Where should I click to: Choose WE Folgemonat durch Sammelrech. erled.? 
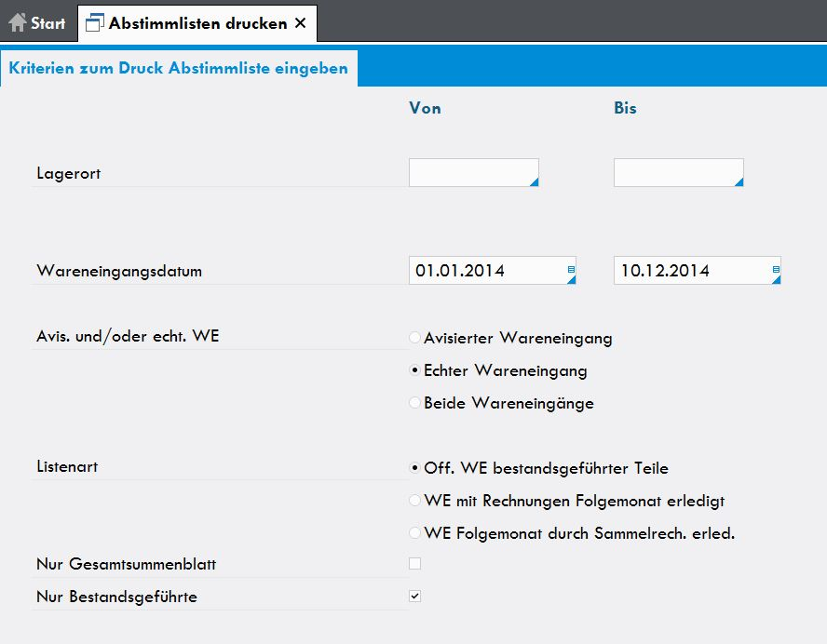415,533
